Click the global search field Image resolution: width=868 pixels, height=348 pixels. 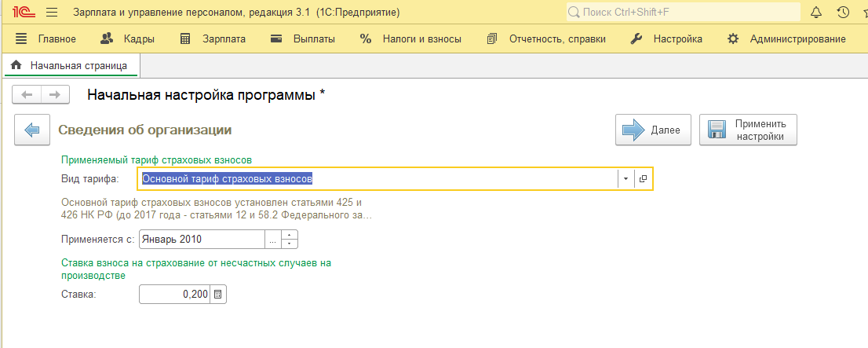(x=683, y=13)
